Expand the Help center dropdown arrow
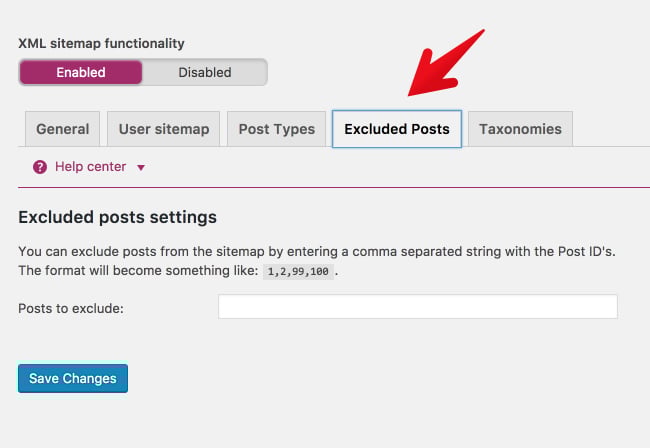 coord(141,167)
